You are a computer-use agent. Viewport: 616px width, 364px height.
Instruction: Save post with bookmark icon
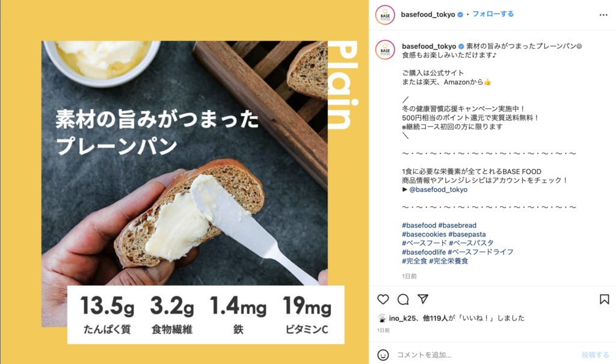tap(604, 300)
